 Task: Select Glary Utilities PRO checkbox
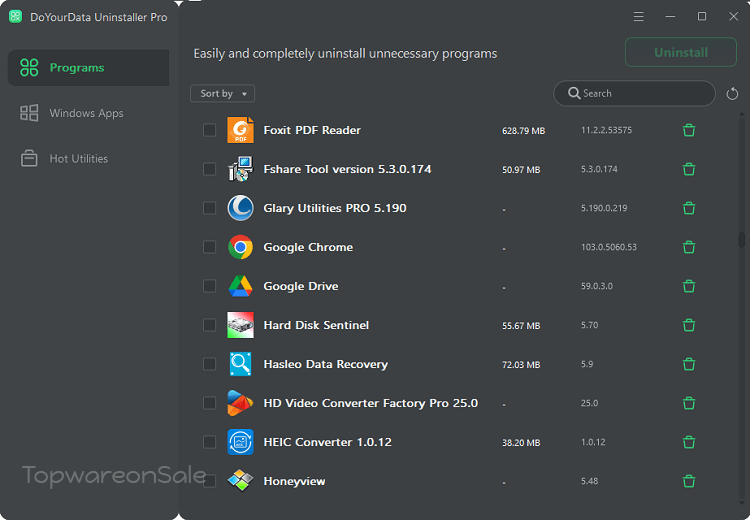pos(209,208)
